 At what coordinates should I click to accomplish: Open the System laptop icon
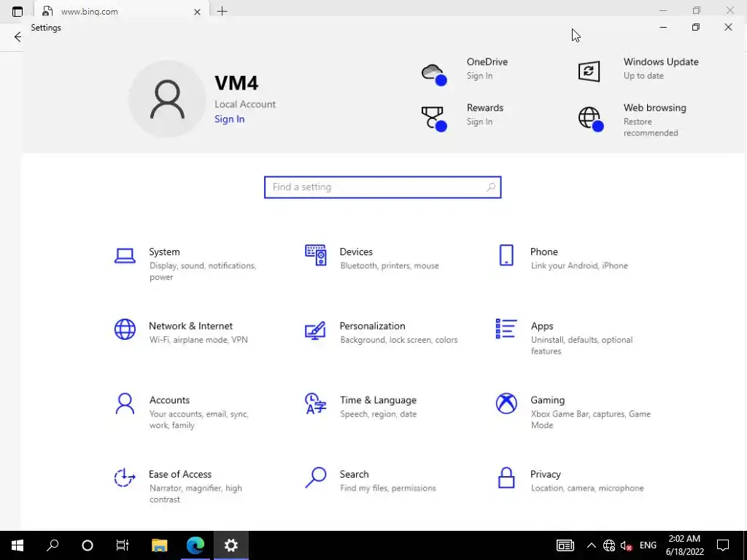[x=125, y=256]
